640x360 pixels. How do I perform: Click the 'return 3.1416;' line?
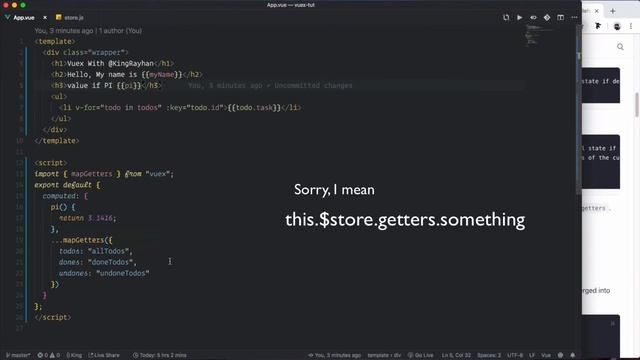coord(88,218)
